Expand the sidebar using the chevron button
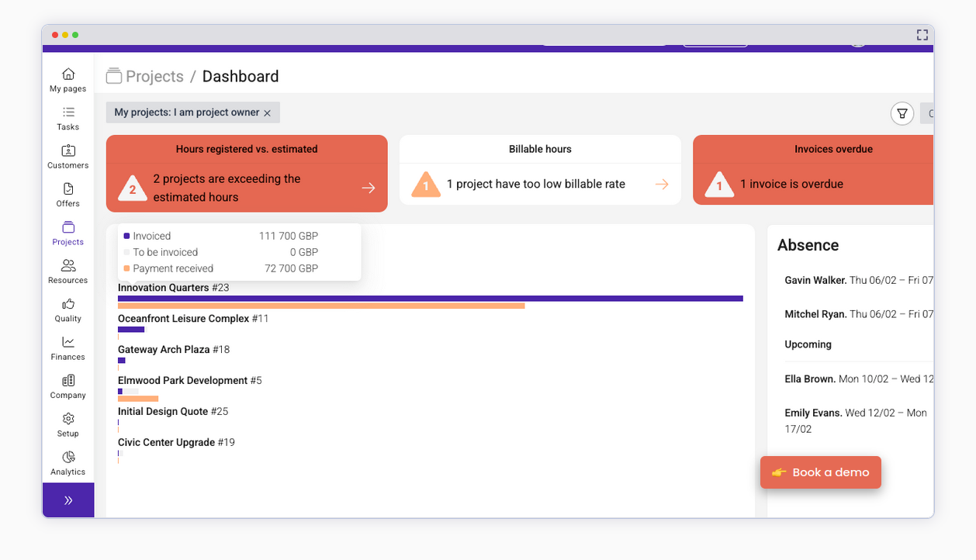This screenshot has height=560, width=976. click(x=67, y=500)
